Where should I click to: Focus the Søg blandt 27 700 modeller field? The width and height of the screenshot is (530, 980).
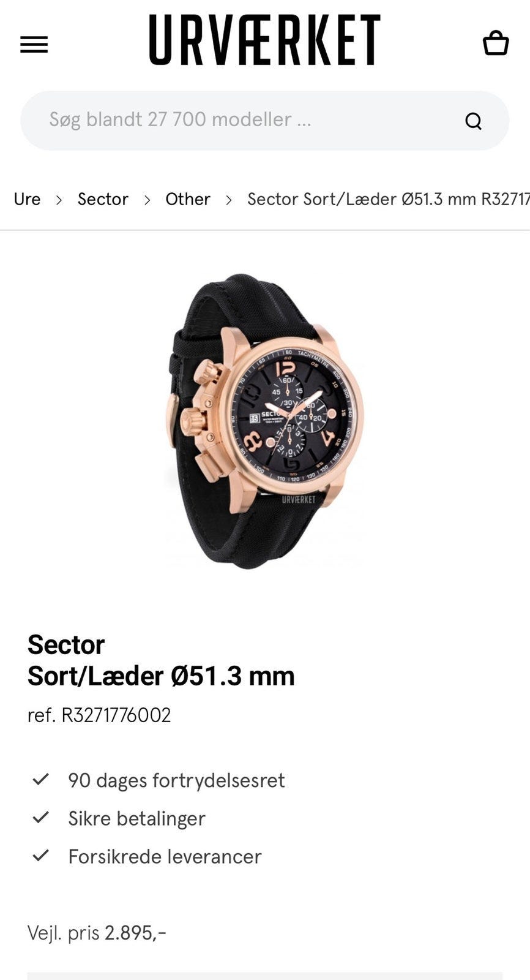click(264, 121)
